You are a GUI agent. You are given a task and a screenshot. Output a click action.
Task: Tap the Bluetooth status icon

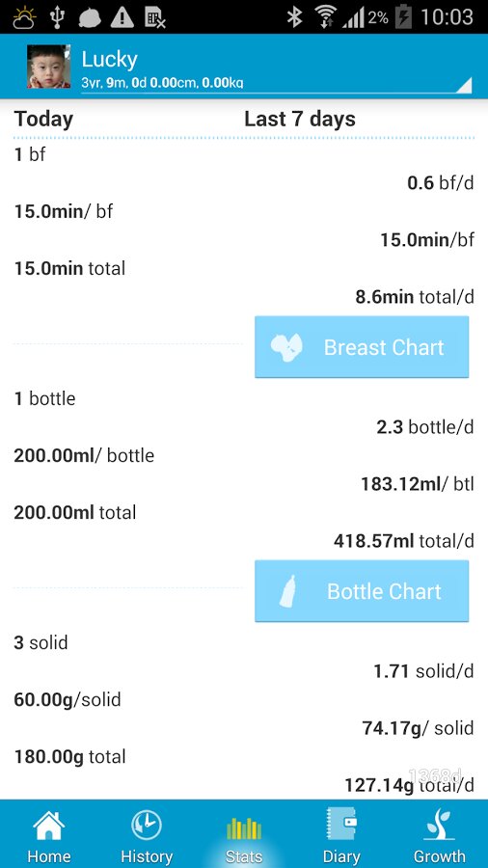tap(294, 17)
